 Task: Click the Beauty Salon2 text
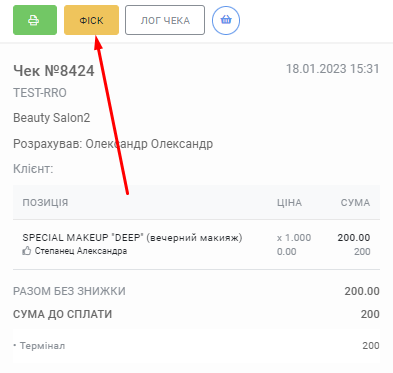(x=52, y=118)
